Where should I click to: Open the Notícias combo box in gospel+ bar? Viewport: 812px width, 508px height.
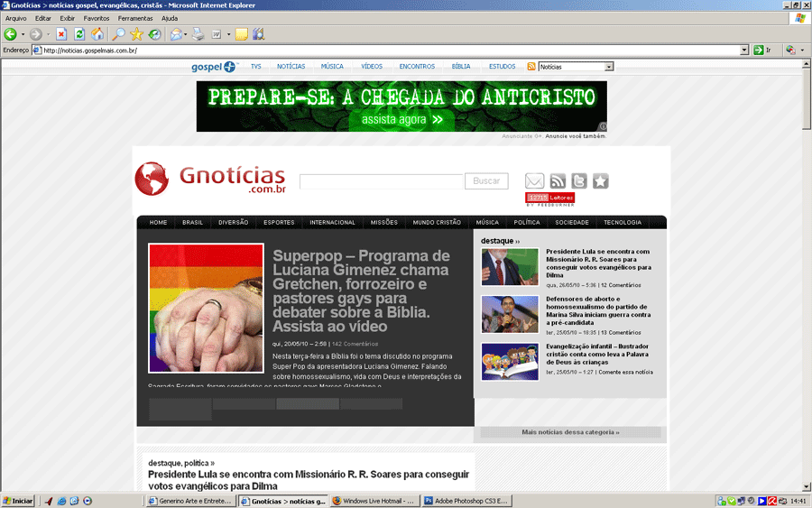click(x=576, y=67)
